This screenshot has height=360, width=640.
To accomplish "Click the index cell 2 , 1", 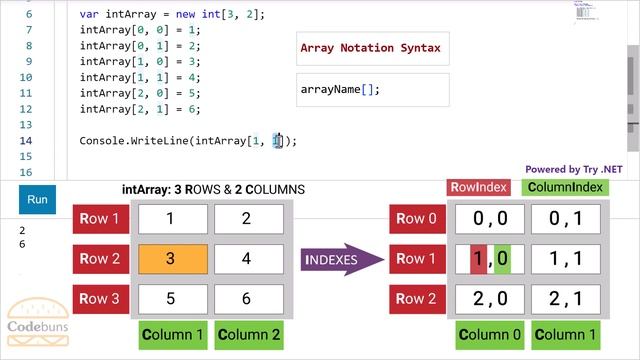I will click(x=566, y=299).
